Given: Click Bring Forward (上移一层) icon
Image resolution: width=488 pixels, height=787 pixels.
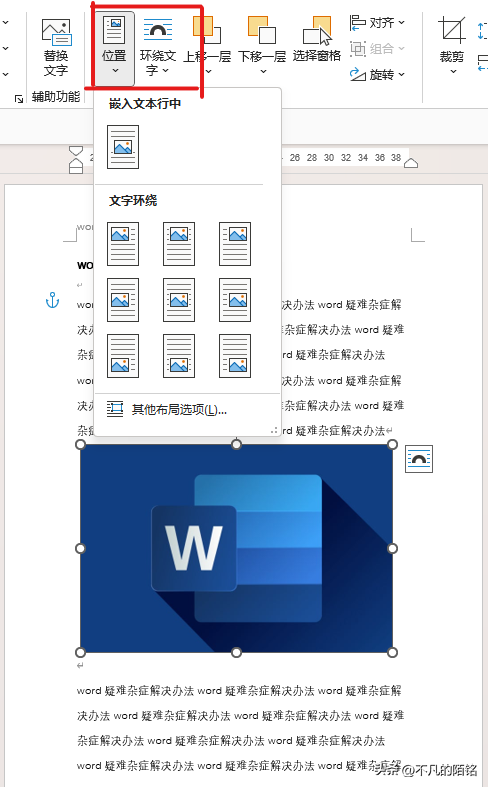Looking at the screenshot, I should pos(206,31).
